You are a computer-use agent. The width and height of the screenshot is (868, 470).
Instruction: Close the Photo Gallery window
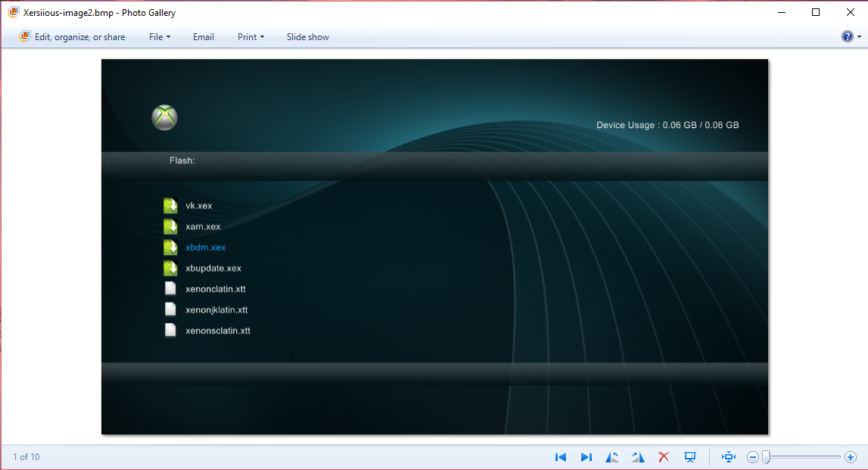point(851,12)
